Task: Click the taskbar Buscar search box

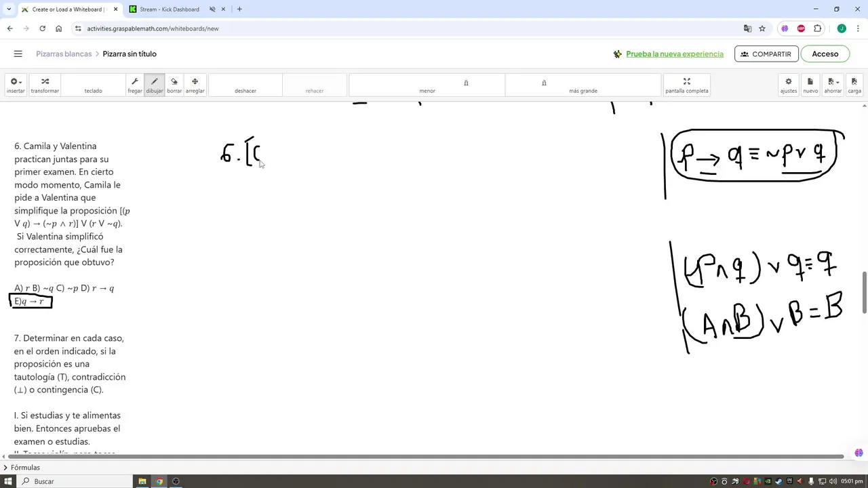Action: pyautogui.click(x=75, y=481)
